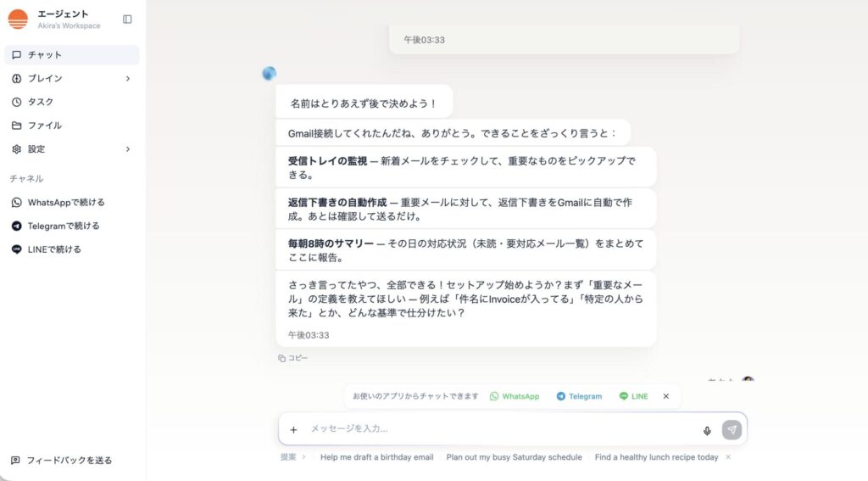
Task: Expand the 設定 chevron arrow
Action: coord(128,149)
